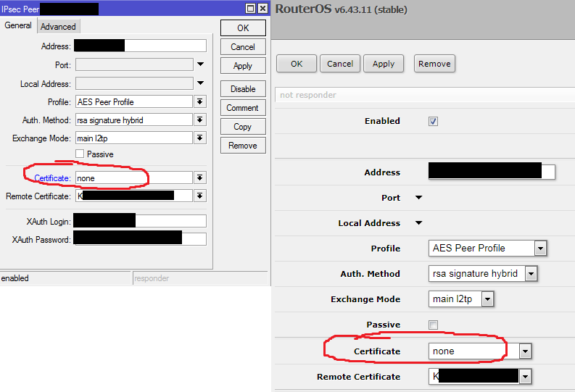Screen dimensions: 575x392
Task: Click 'enabled' status text in IPsec Peer
Action: coord(15,278)
